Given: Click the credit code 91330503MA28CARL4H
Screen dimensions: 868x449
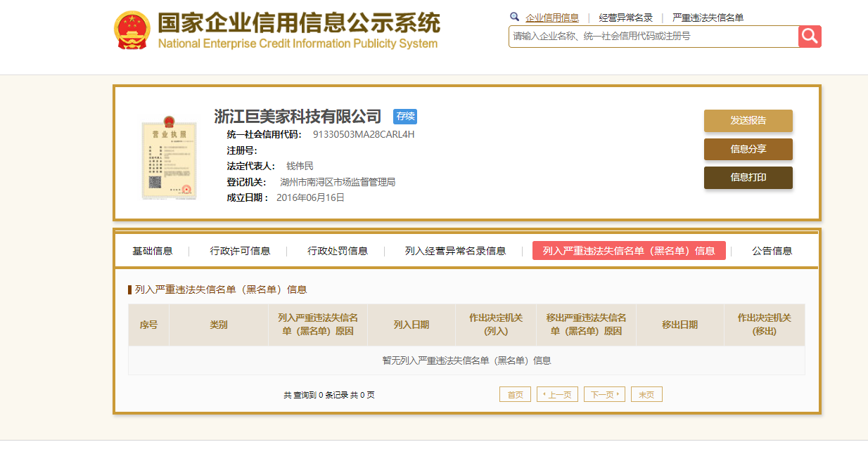Looking at the screenshot, I should coord(364,134).
